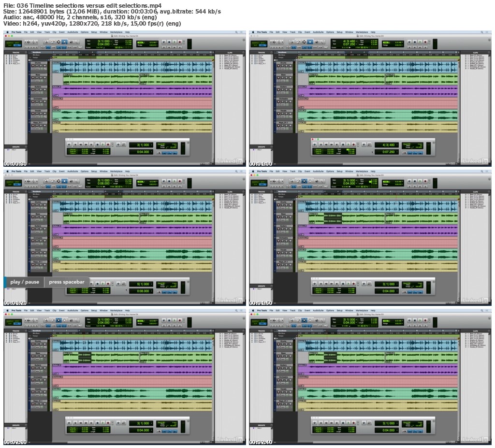Select the Zoomer tool in the top-left frame

tap(46, 42)
